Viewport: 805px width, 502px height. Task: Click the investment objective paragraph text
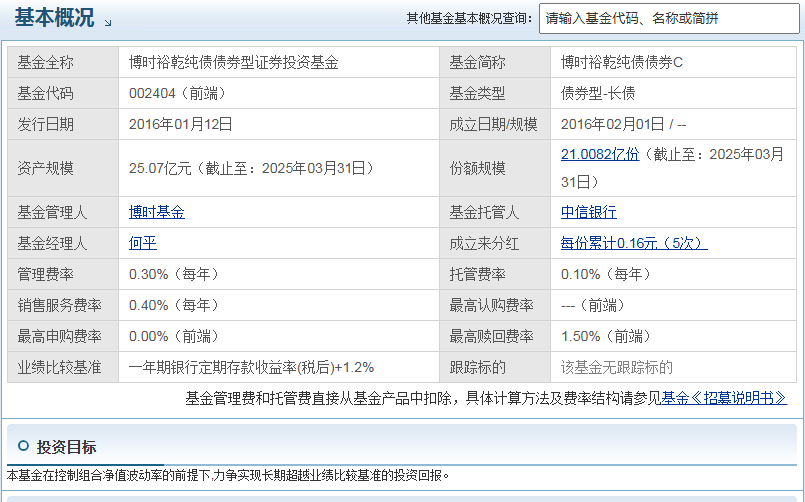coord(228,475)
